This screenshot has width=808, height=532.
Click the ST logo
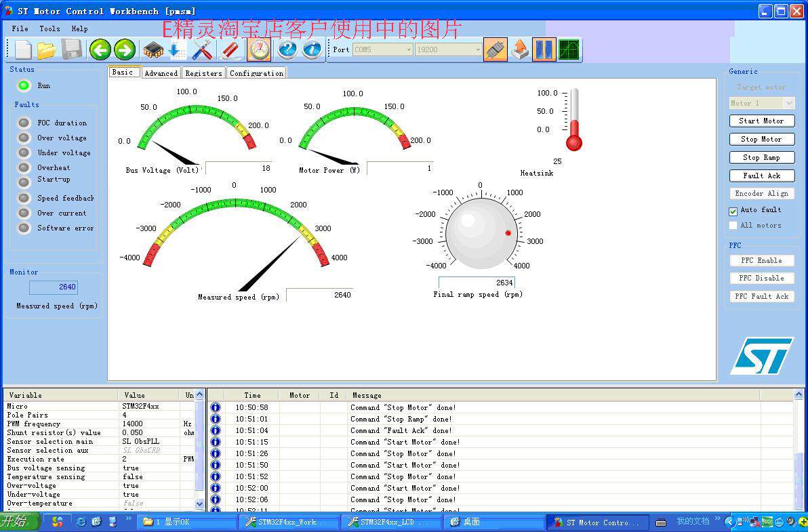[x=762, y=355]
